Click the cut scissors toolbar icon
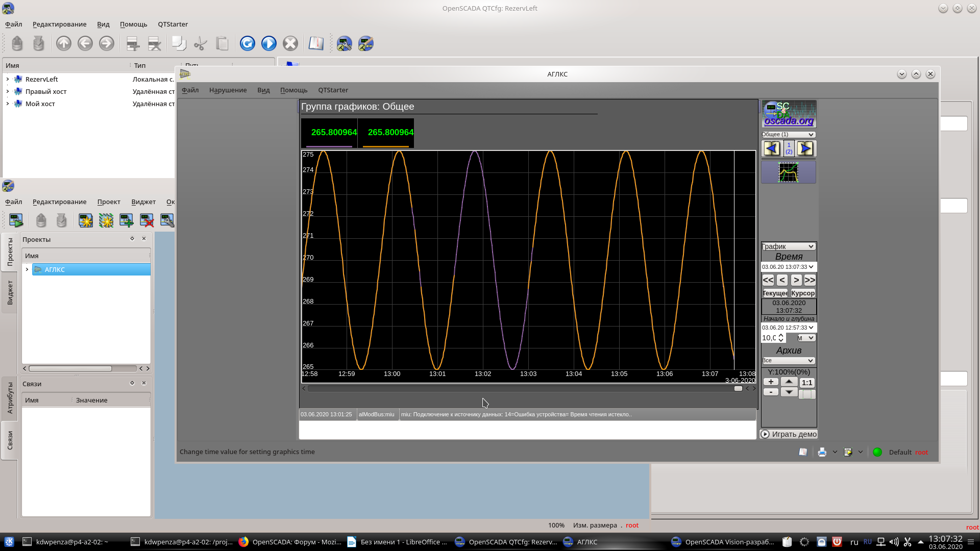980x551 pixels. tap(200, 44)
